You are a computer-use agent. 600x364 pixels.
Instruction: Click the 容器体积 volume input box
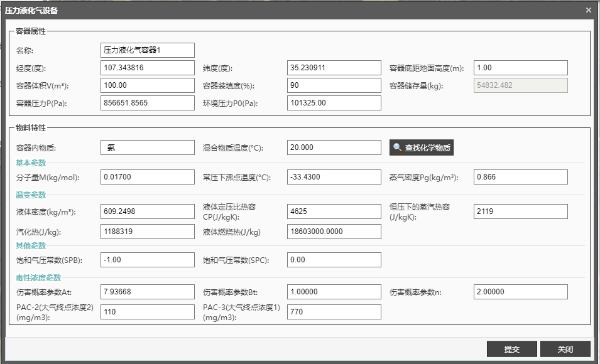(x=148, y=85)
